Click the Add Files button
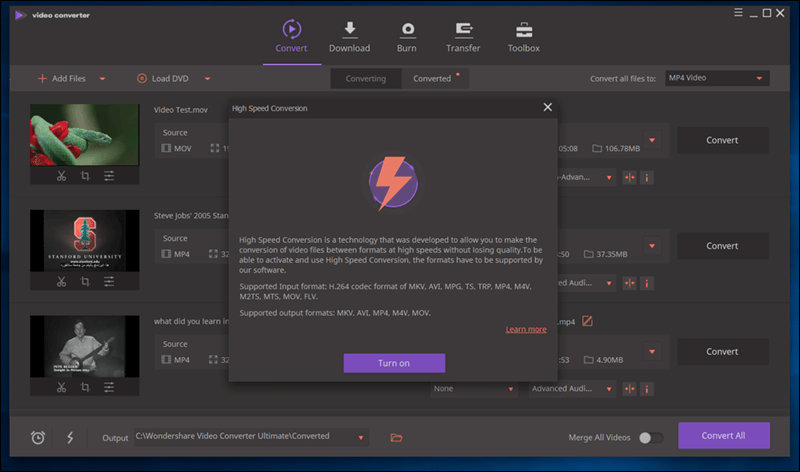800x472 pixels. tap(62, 79)
